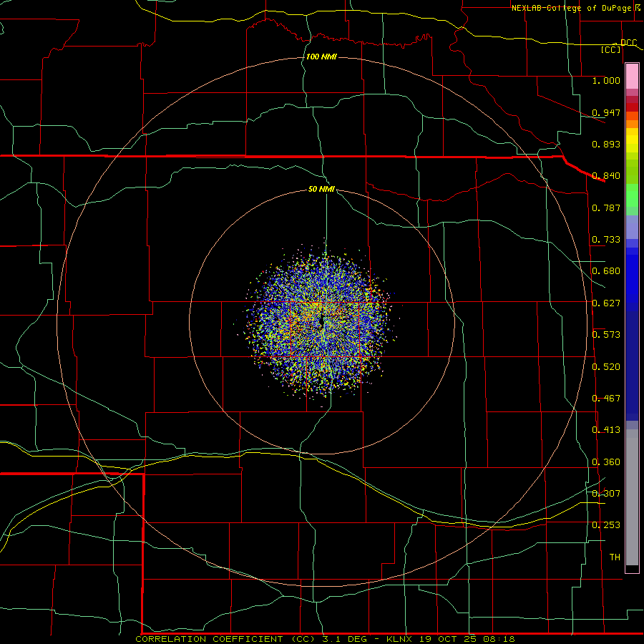Click the 0.413 scale value
644x644 pixels.
(x=606, y=430)
